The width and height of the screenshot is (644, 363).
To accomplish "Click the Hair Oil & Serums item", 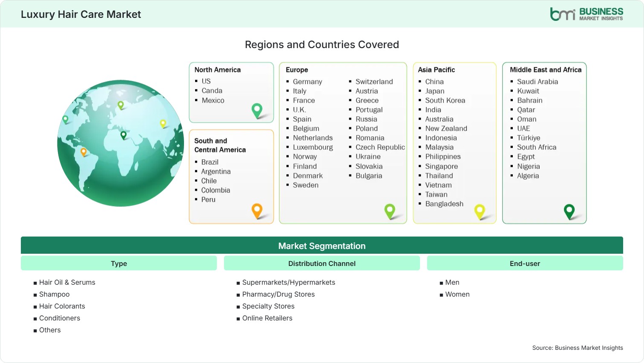I will click(x=67, y=282).
